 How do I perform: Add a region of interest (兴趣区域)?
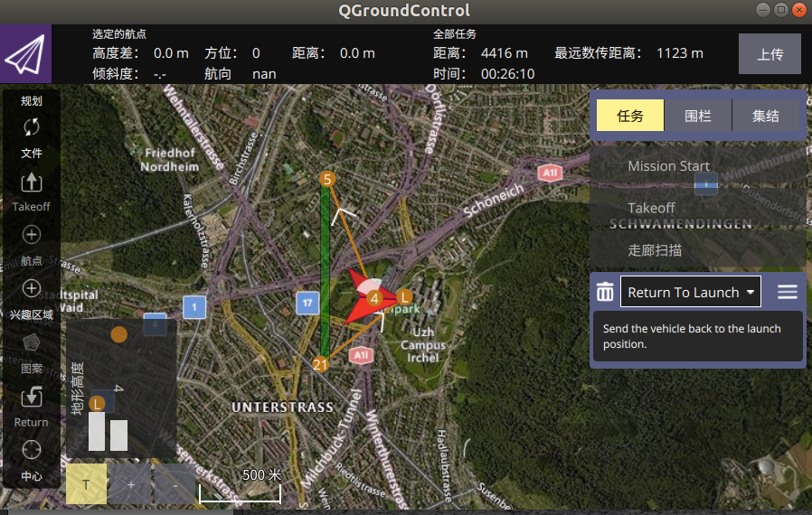32,288
